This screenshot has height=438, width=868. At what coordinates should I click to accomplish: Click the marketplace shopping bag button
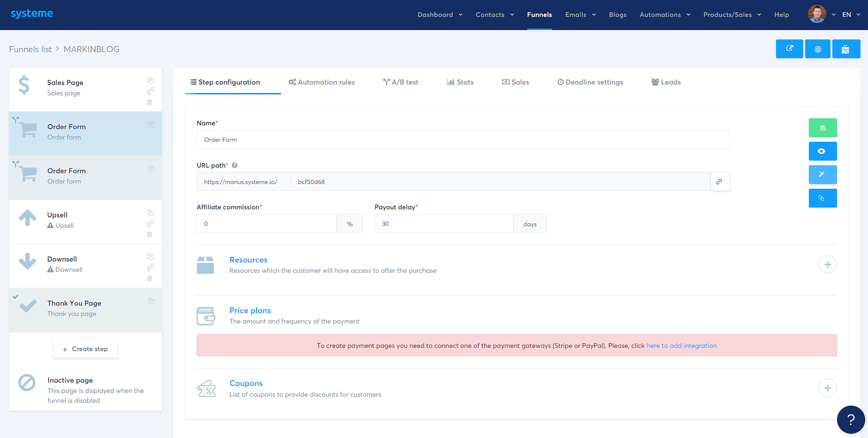click(x=845, y=49)
